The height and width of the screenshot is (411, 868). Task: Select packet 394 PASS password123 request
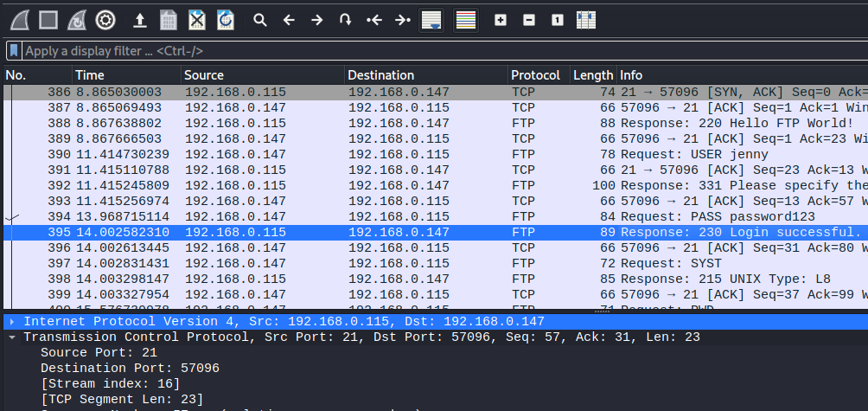436,216
